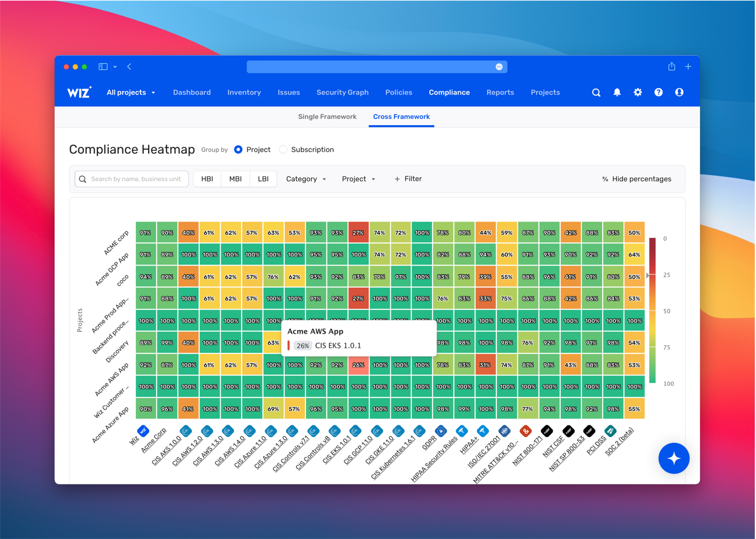Open a new browser tab
756x539 pixels.
(x=688, y=67)
